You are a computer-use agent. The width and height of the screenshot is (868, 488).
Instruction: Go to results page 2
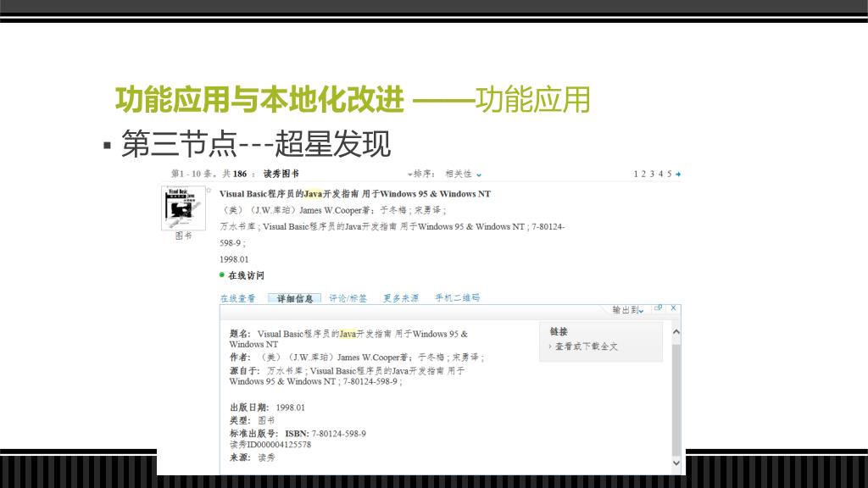(x=643, y=174)
